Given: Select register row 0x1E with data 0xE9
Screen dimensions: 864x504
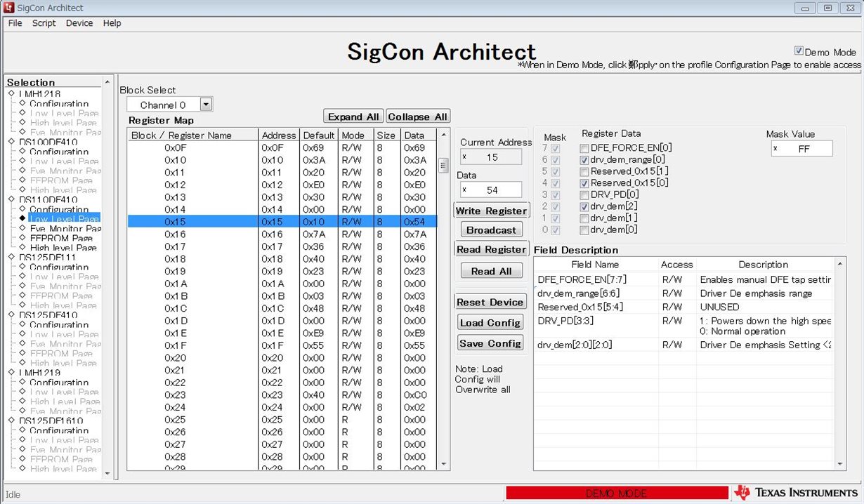Looking at the screenshot, I should [282, 333].
